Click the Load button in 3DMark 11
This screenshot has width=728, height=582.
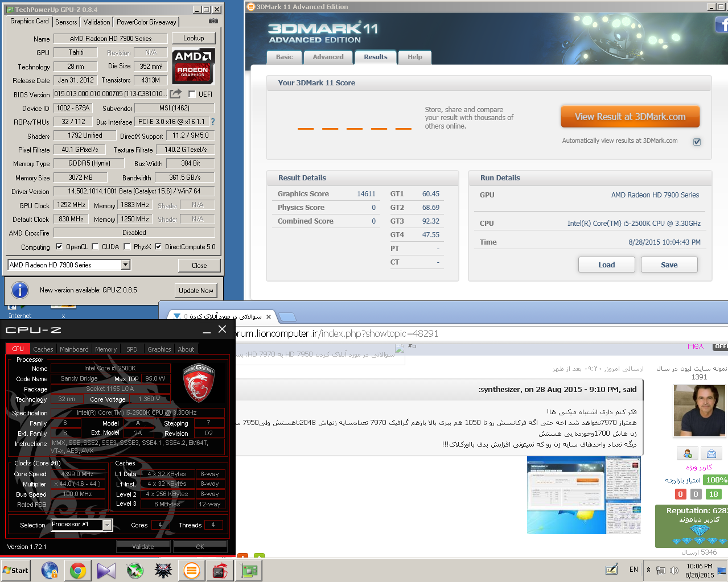(607, 265)
